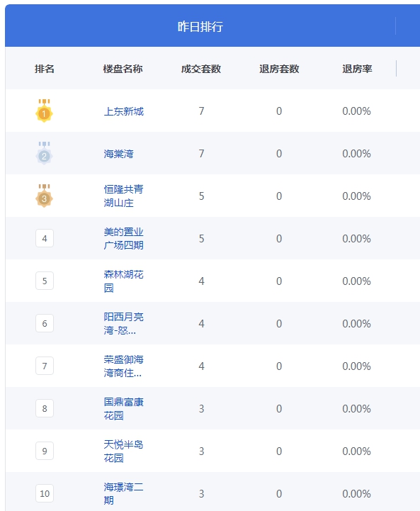Click 退房率 0.00% for 天悦半岛花园
The image size is (420, 511).
(356, 451)
